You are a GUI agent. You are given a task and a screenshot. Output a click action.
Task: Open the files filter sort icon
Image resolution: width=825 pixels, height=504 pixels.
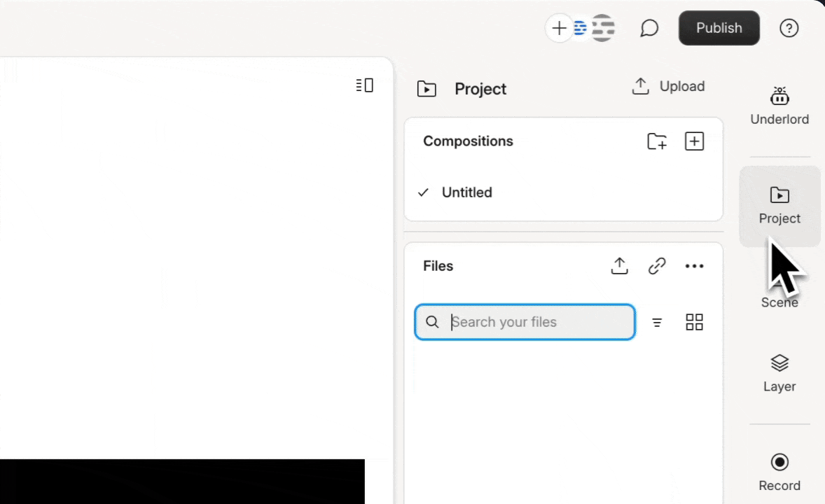657,322
